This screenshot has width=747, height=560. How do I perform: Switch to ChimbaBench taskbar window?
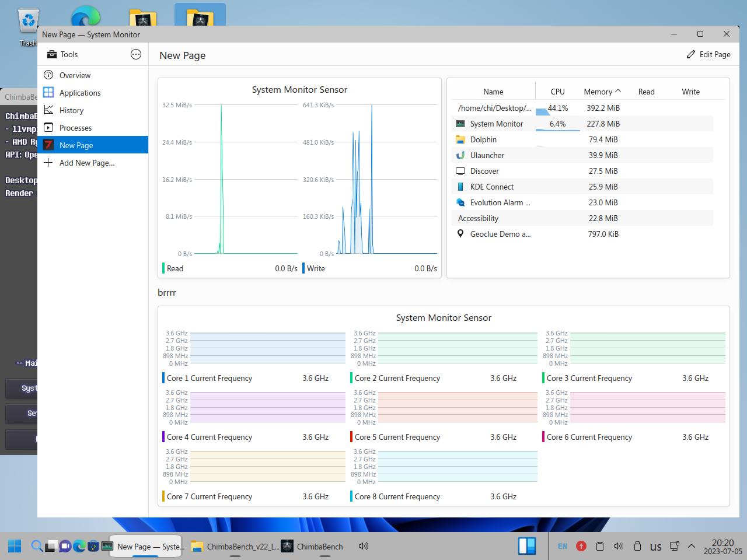pos(312,547)
